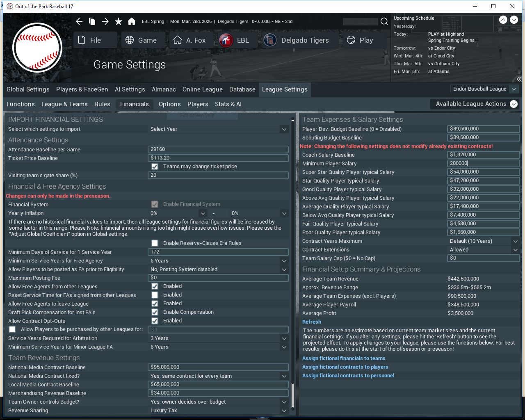
Task: Click the Coach Salary Baseline field
Action: tap(484, 155)
